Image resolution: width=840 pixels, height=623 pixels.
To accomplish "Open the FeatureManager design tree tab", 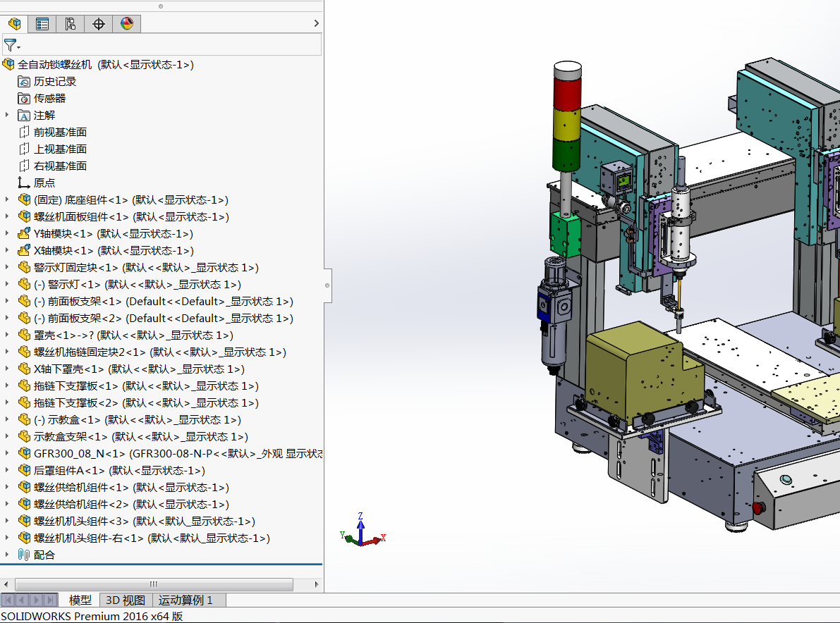I will click(15, 23).
